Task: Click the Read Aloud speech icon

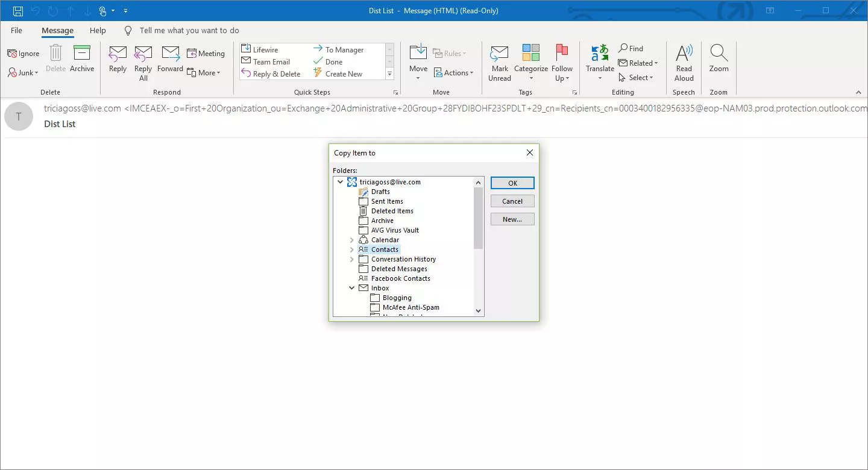Action: coord(684,53)
